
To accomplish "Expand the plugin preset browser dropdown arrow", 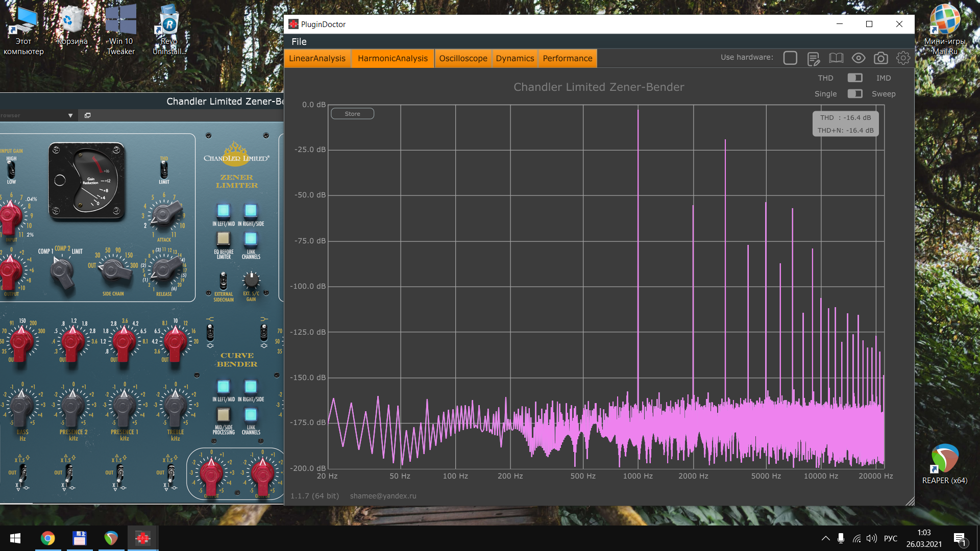I will click(70, 116).
